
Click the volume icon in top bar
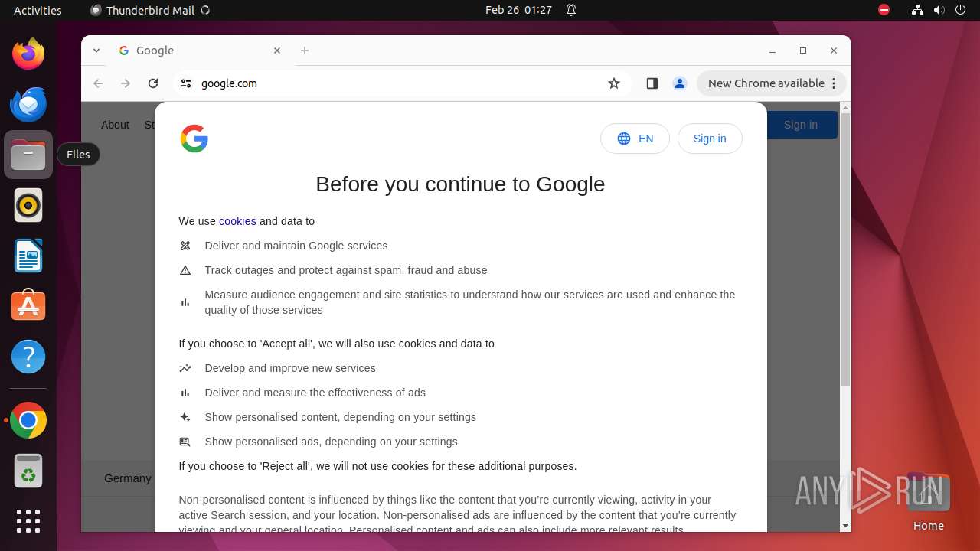click(x=939, y=10)
